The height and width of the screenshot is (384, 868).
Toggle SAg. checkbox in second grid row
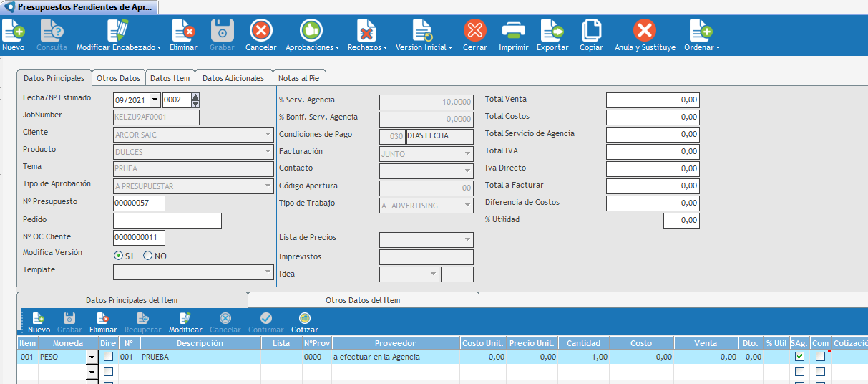(799, 372)
